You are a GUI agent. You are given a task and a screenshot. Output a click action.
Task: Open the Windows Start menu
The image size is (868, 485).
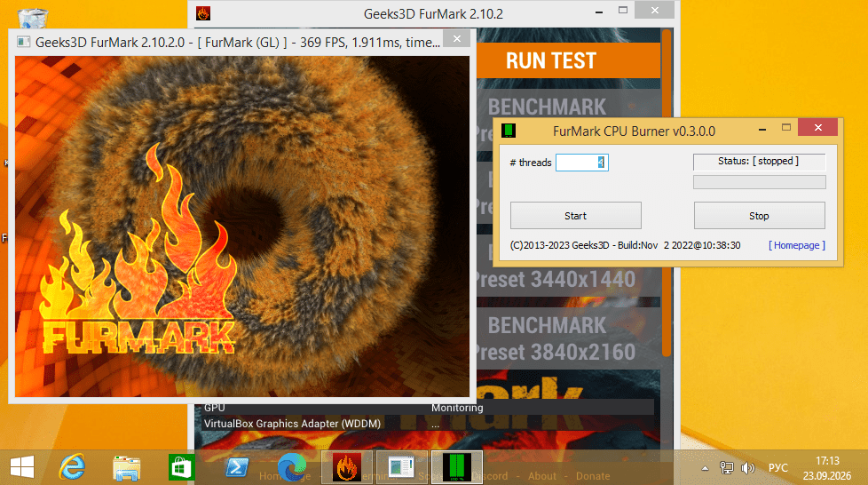(22, 467)
